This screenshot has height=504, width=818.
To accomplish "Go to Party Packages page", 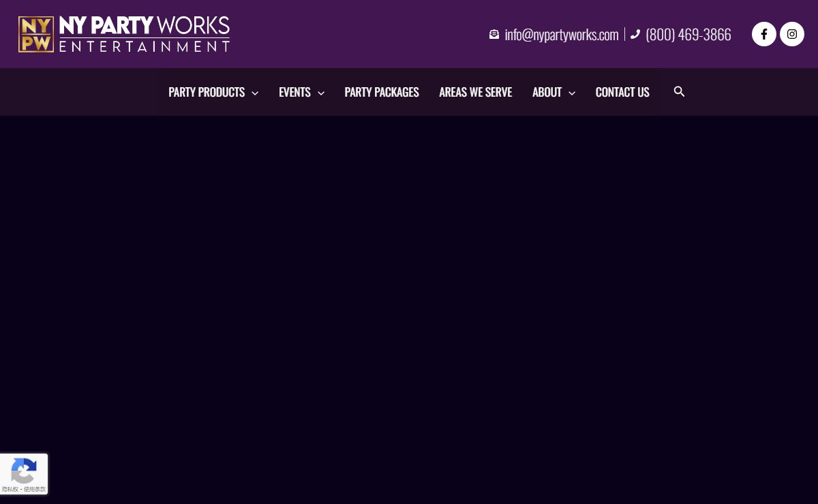I will click(x=382, y=92).
